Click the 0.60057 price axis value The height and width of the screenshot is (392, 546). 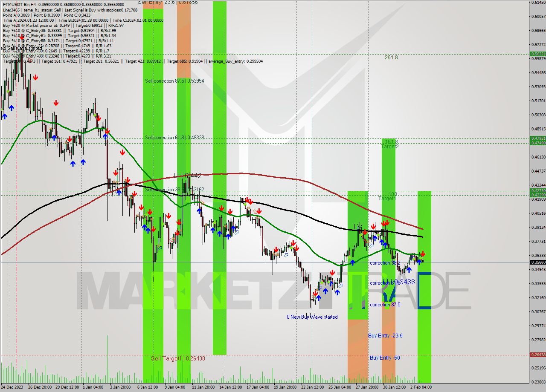[538, 16]
